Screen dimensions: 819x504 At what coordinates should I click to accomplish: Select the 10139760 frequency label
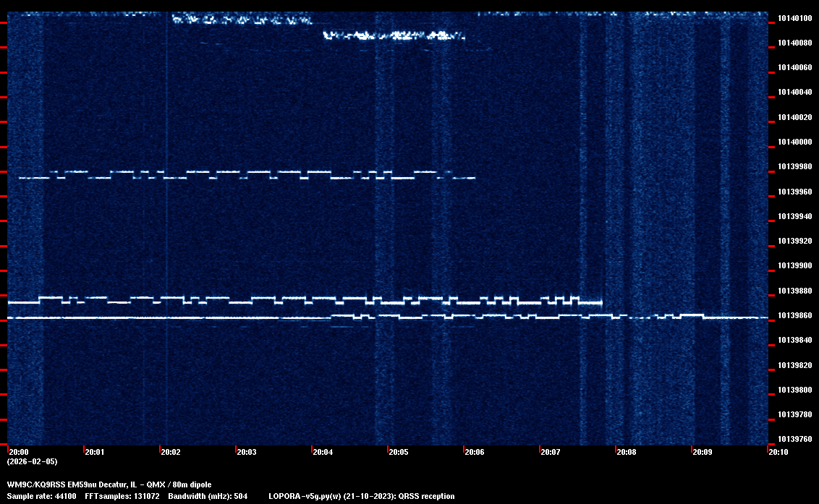(794, 439)
